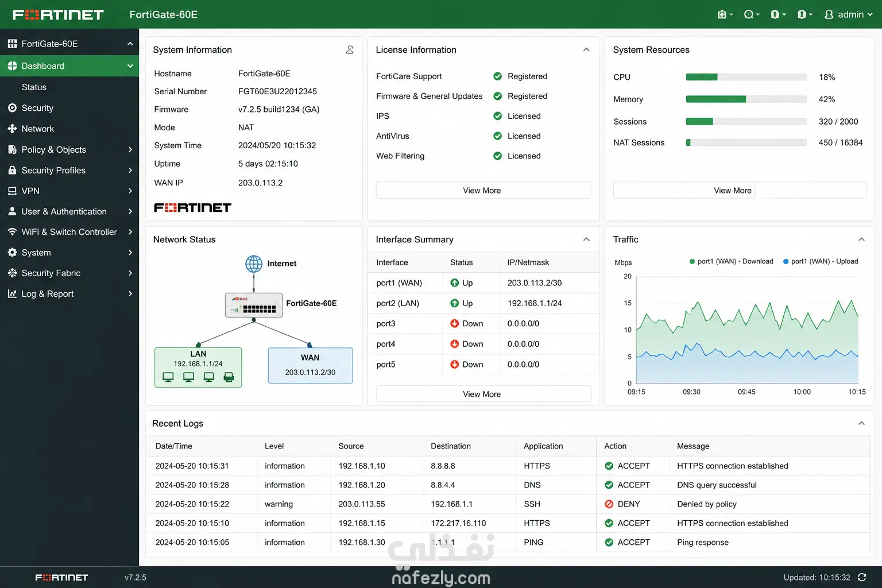Click View More in the Interface Summary widget
Screen dimensions: 882x588
tap(483, 394)
